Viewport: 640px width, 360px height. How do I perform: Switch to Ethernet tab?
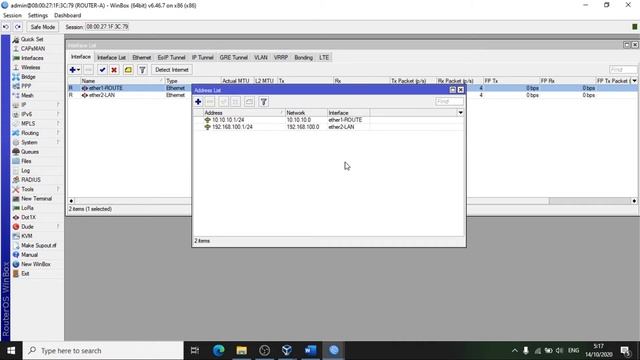tap(142, 58)
